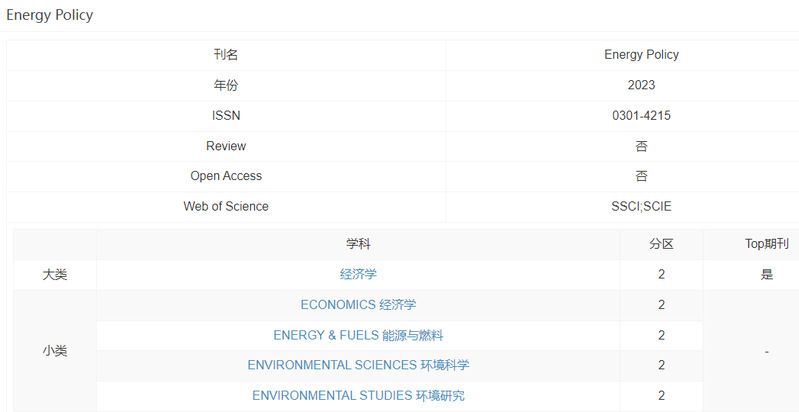Click the 学科 column header

pos(358,244)
